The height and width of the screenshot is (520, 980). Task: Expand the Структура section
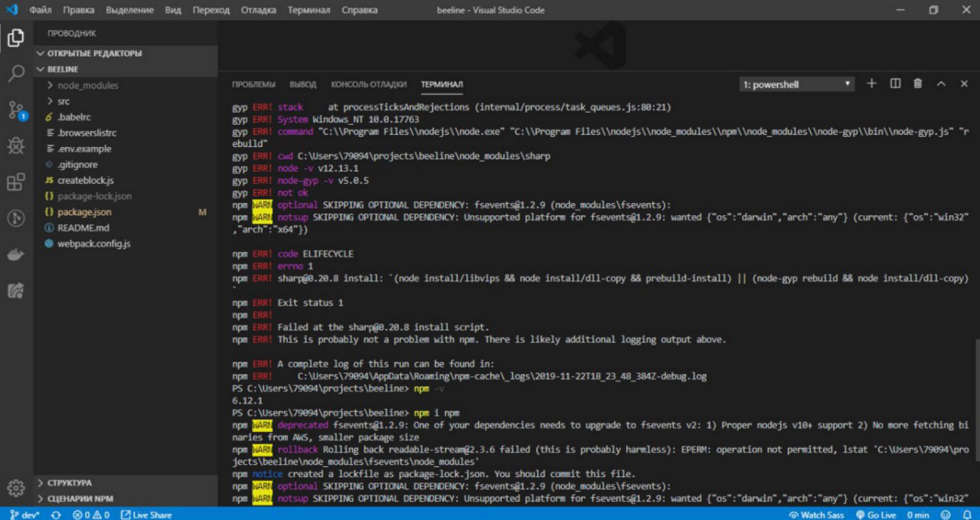click(126, 483)
